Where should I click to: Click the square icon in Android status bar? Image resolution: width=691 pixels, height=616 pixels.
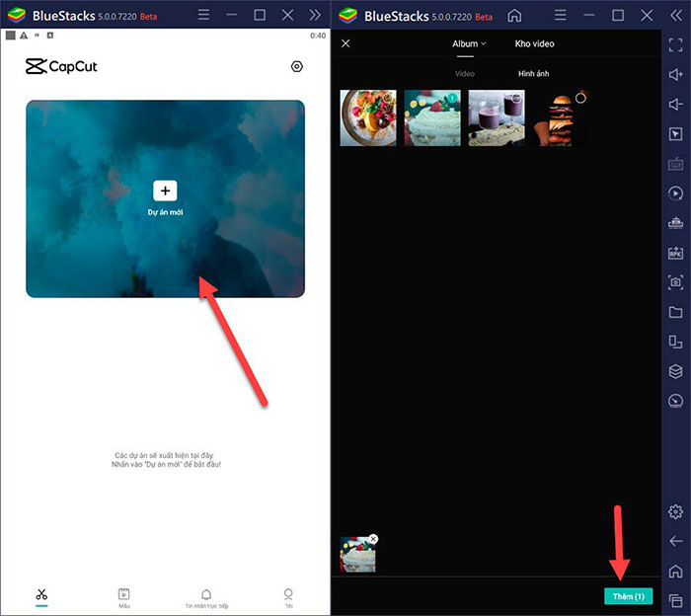11,36
